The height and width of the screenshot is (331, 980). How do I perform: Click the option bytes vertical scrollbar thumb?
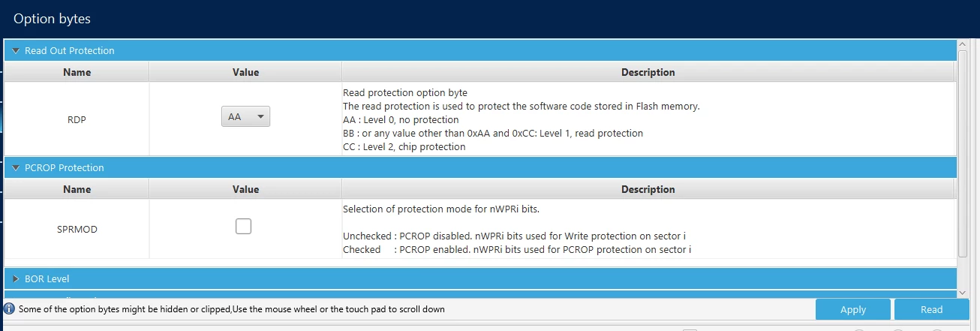click(x=963, y=154)
